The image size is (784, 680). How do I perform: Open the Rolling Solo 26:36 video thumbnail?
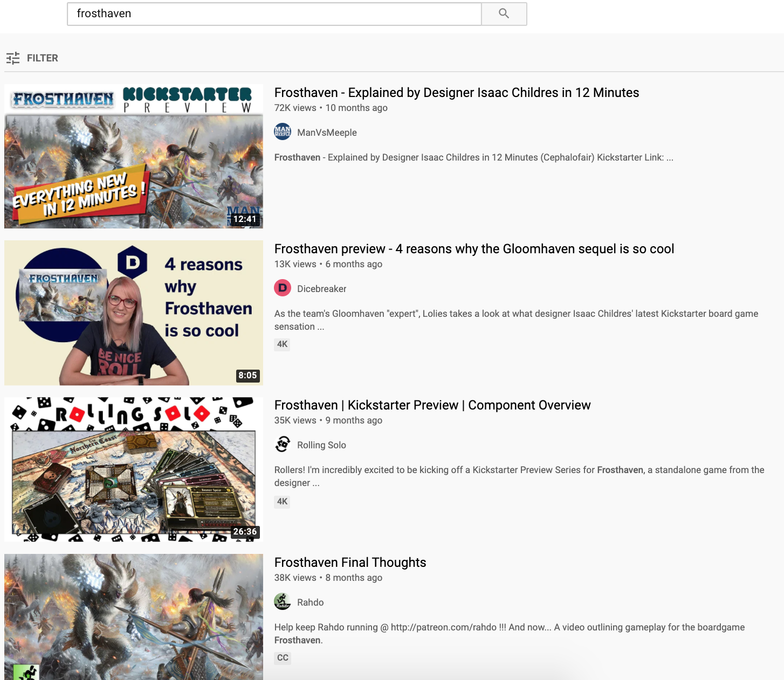coord(134,469)
